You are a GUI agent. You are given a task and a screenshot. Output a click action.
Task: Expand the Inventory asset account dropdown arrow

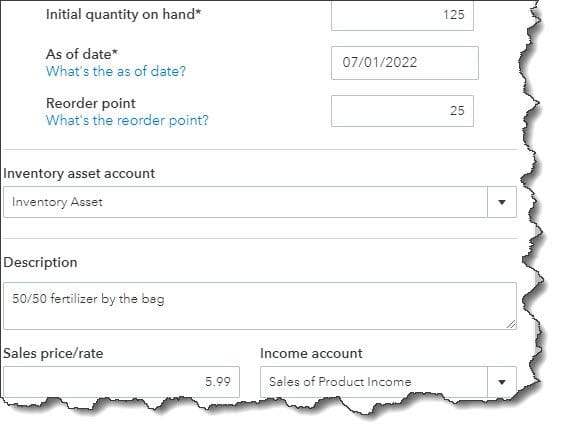point(502,202)
